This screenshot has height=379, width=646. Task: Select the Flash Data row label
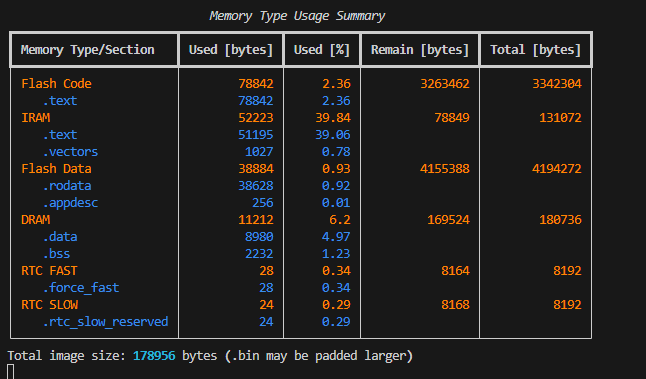(x=56, y=168)
